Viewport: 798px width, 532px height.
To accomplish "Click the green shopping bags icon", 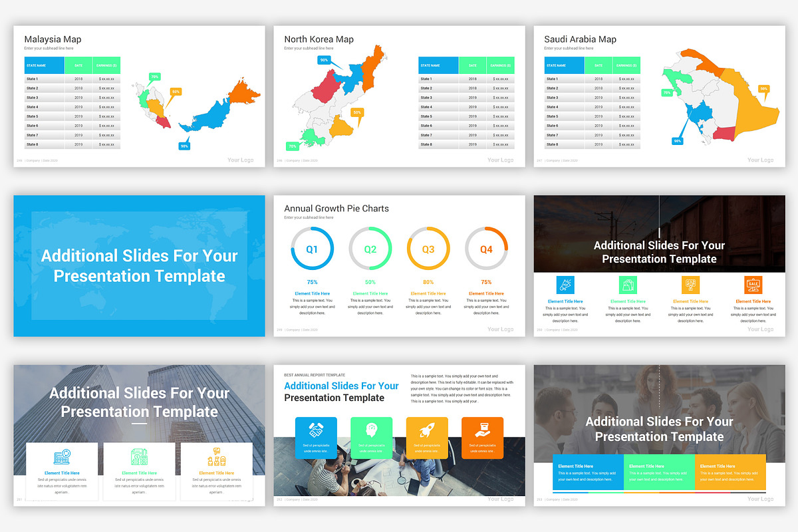I will (x=628, y=285).
